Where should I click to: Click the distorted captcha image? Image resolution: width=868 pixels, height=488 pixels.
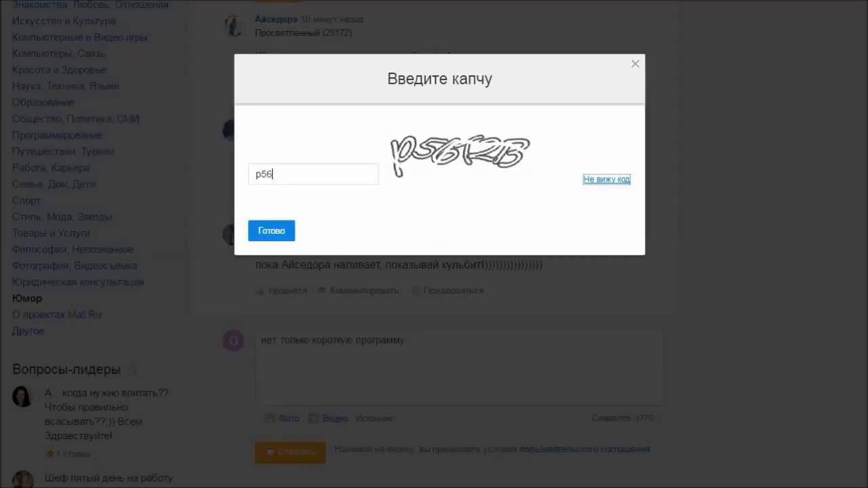[459, 153]
